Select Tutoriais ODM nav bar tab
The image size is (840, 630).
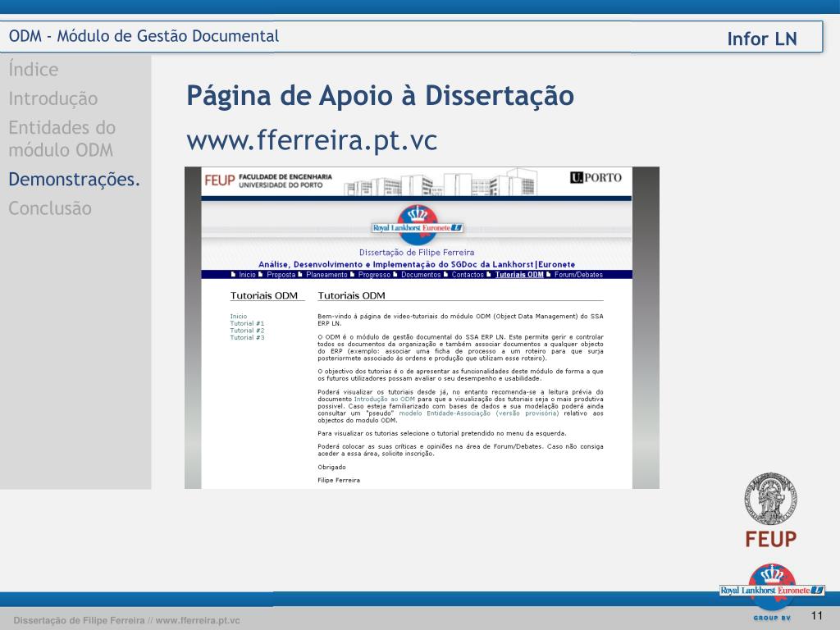tap(519, 275)
